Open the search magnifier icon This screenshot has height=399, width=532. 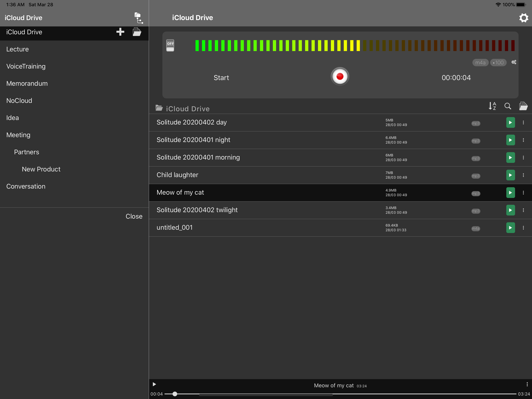[507, 106]
